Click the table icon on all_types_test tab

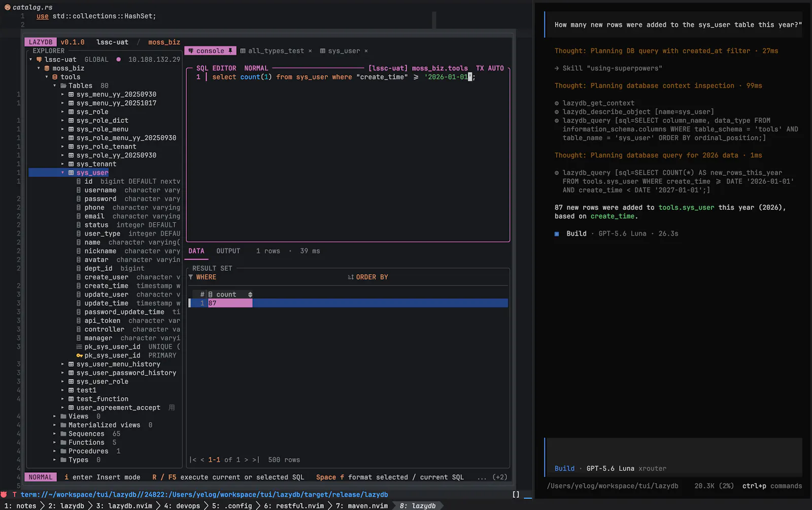coord(243,51)
